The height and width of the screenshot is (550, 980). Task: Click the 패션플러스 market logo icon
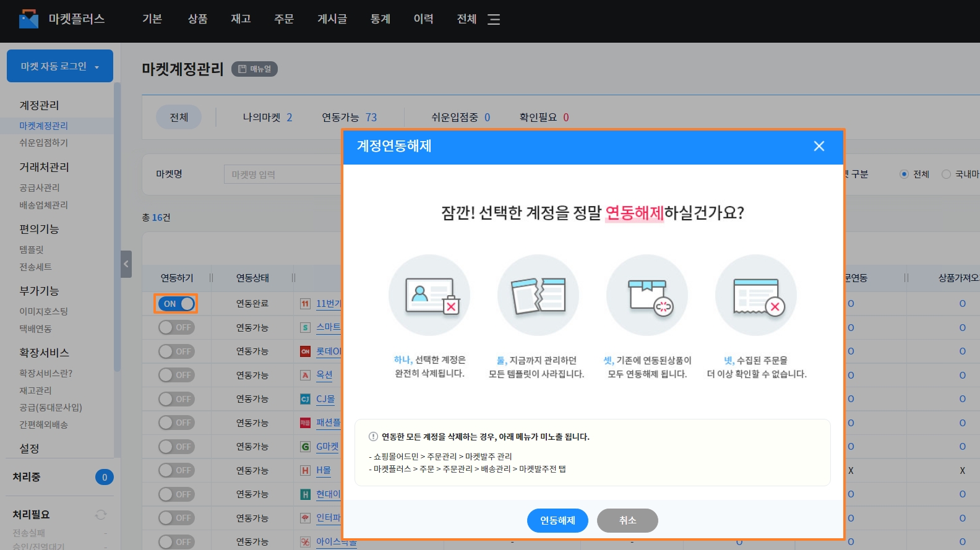click(305, 423)
